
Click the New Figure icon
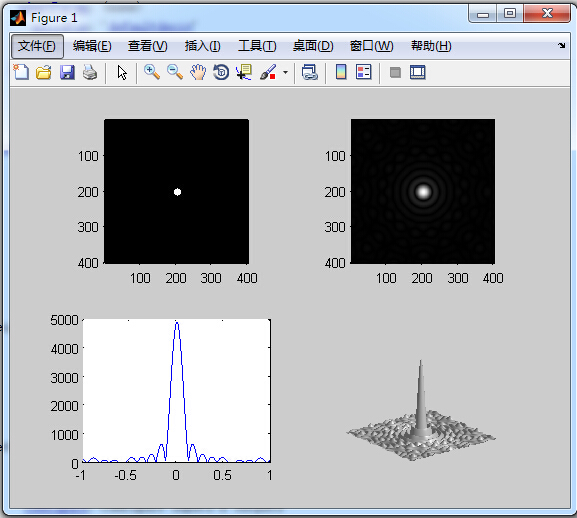point(21,72)
